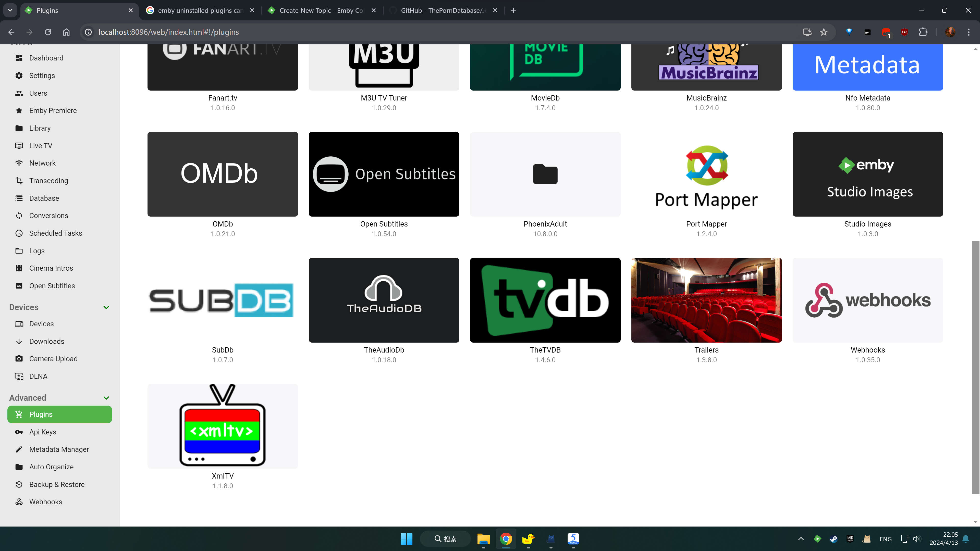Open the Metadata Manager
This screenshot has width=980, height=551.
pyautogui.click(x=59, y=449)
